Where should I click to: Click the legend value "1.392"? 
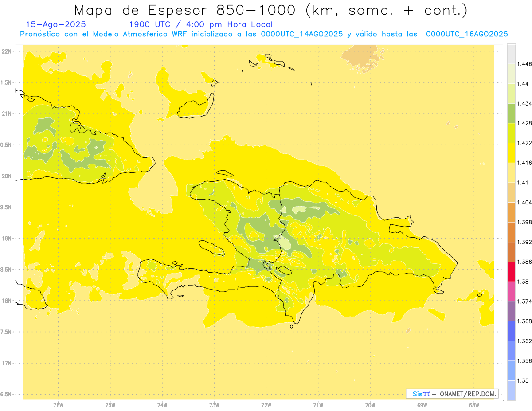(525, 242)
